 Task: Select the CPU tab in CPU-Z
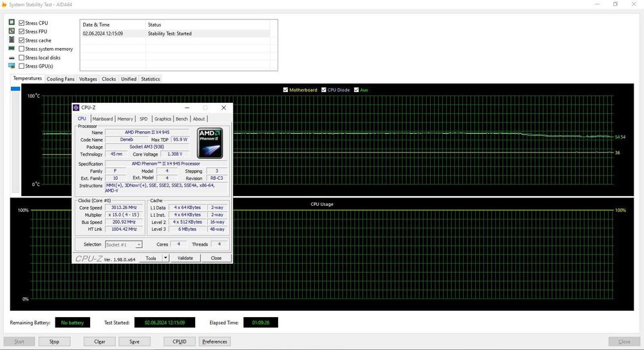82,118
